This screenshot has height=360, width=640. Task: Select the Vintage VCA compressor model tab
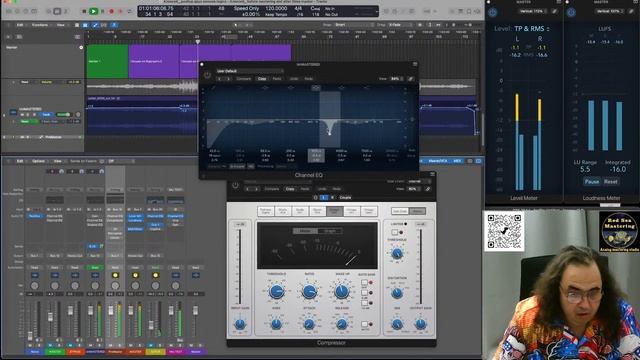(334, 211)
